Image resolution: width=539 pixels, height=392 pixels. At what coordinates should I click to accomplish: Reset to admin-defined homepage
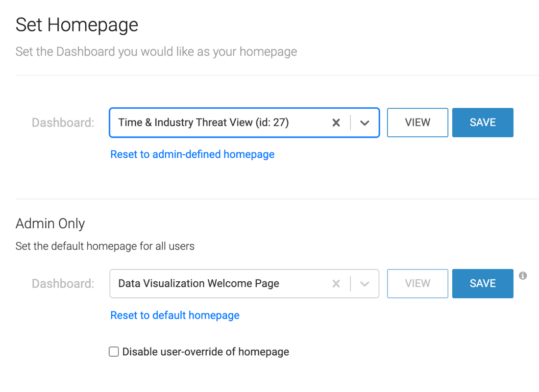pyautogui.click(x=192, y=154)
